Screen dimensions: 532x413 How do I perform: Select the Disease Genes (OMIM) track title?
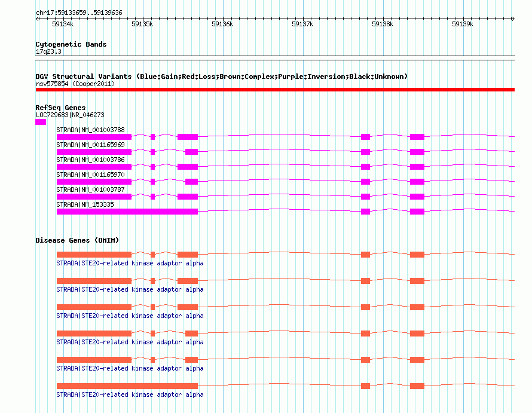(x=77, y=240)
